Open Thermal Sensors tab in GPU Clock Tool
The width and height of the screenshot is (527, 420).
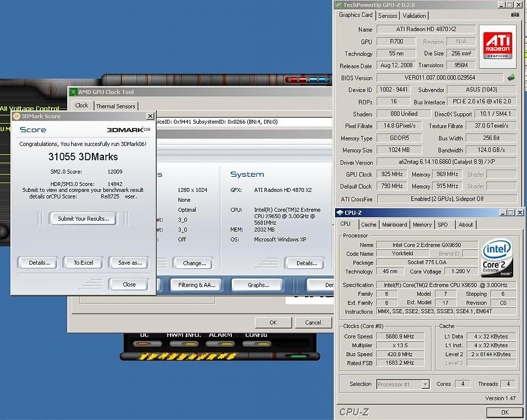pyautogui.click(x=115, y=106)
